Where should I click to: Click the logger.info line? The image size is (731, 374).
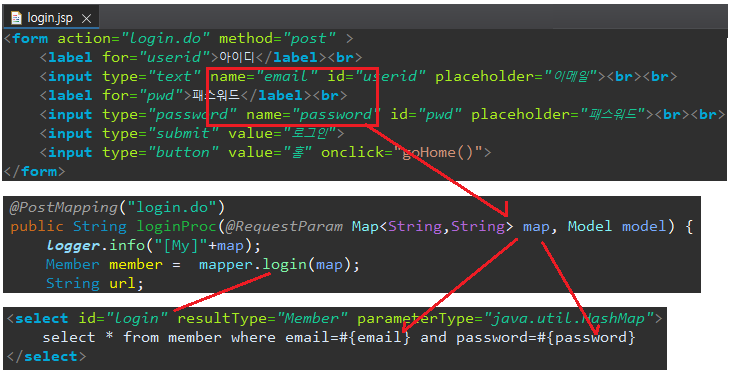153,245
